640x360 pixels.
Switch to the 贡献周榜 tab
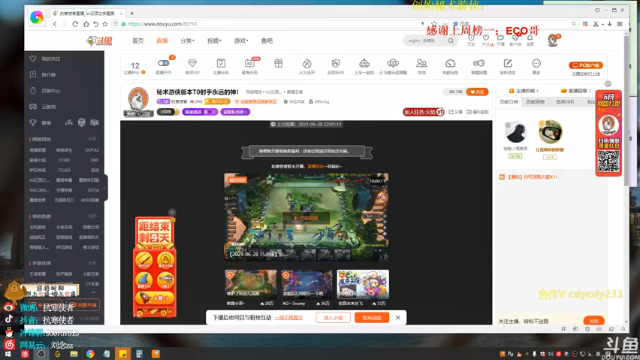pos(535,102)
